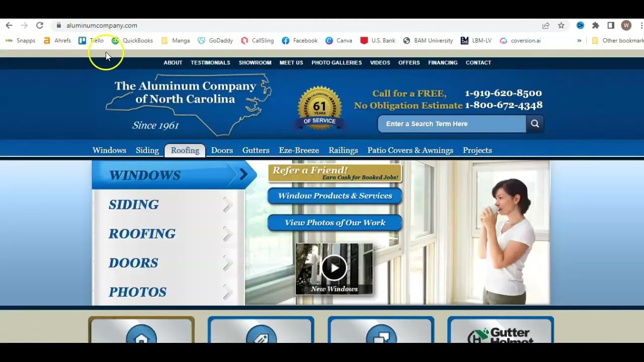
Task: Select Eze-Breeze in the navigation bar
Action: (299, 150)
